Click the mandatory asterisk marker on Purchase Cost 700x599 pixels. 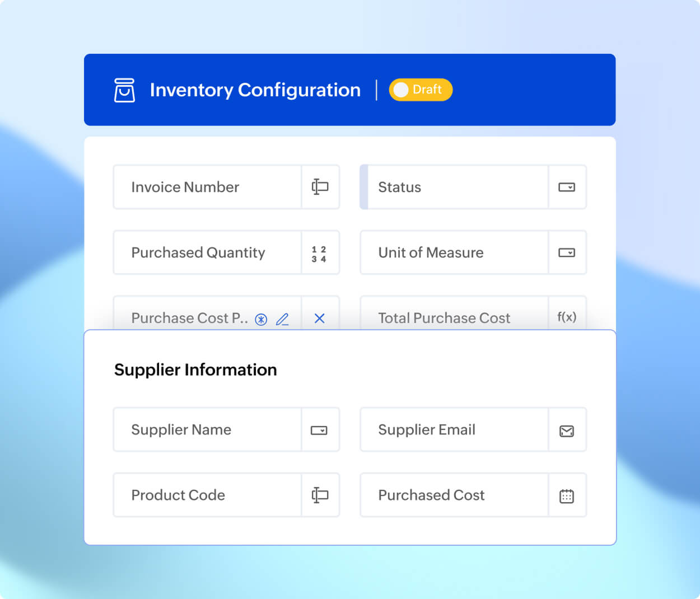tap(261, 319)
